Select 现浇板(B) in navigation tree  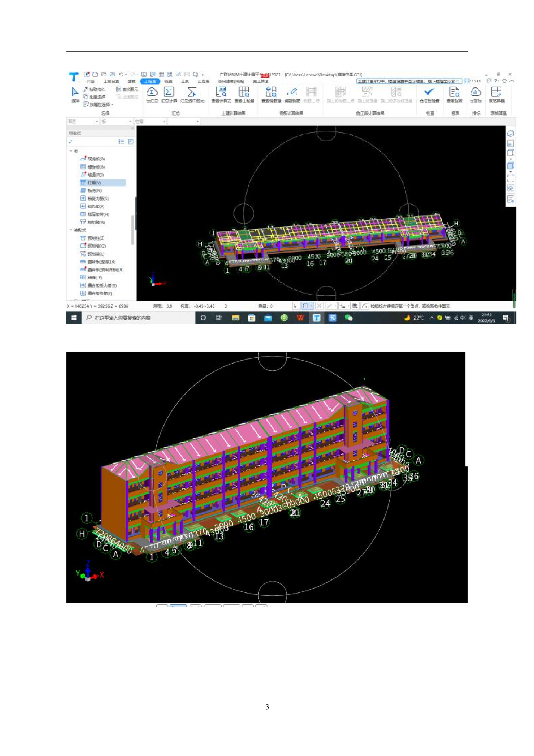(x=96, y=159)
